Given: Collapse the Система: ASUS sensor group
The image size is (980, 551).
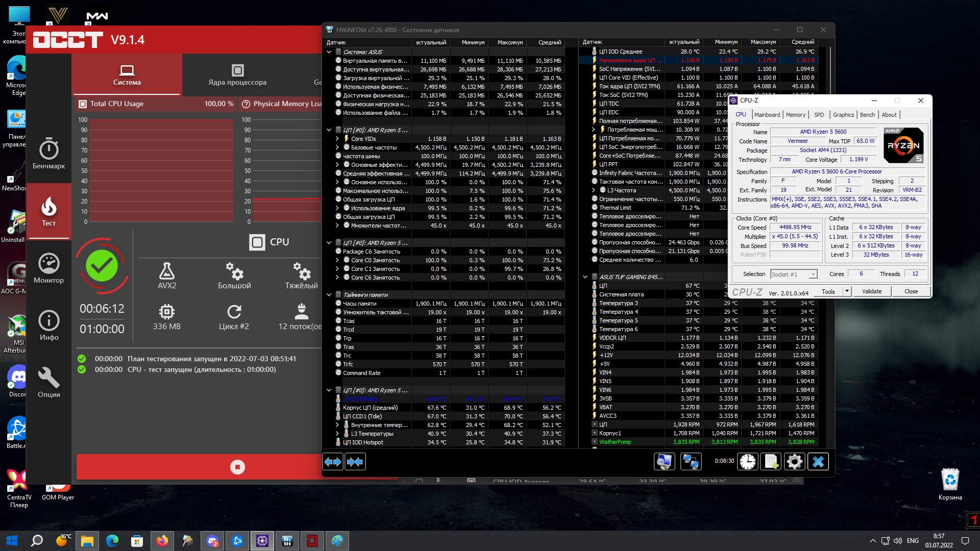Looking at the screenshot, I should 329,52.
